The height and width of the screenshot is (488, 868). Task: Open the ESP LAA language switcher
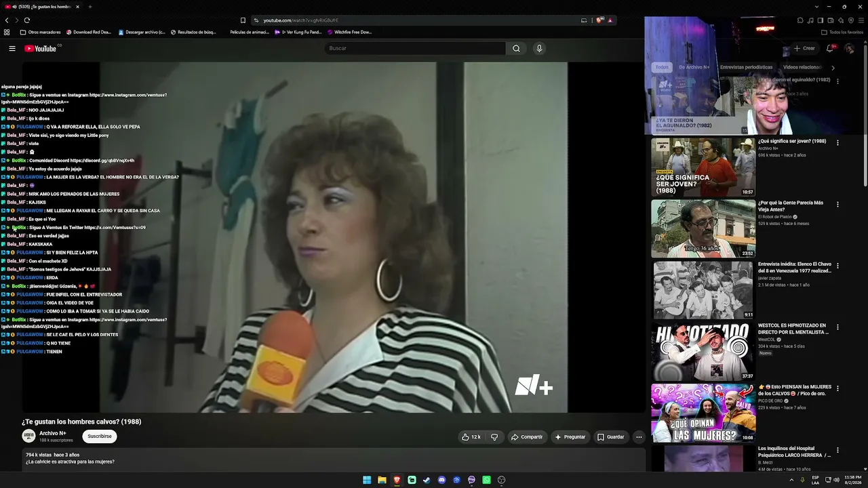(816, 480)
